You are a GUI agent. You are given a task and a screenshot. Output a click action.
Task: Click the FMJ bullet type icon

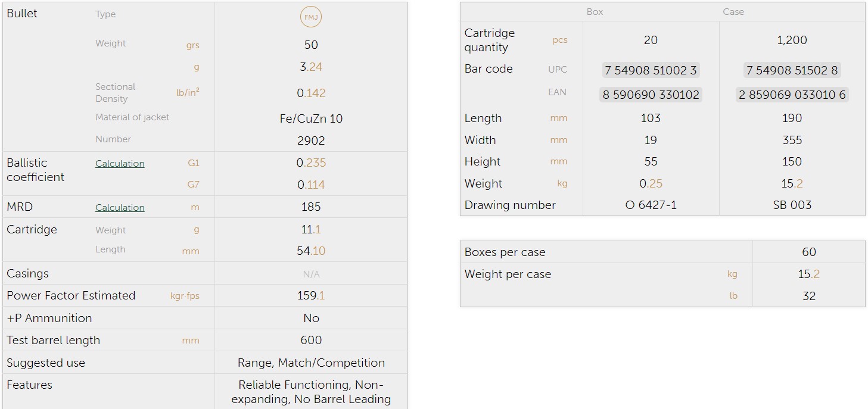(311, 17)
